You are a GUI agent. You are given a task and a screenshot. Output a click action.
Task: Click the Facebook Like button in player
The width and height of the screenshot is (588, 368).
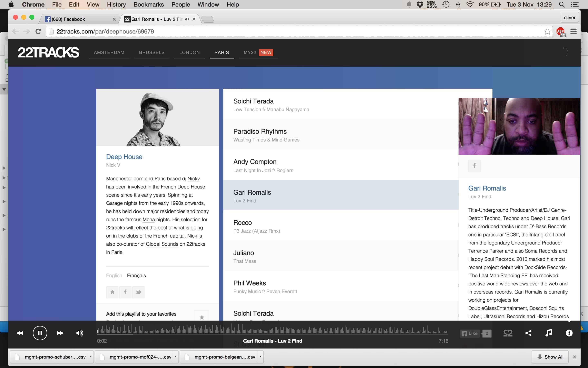[x=469, y=333]
